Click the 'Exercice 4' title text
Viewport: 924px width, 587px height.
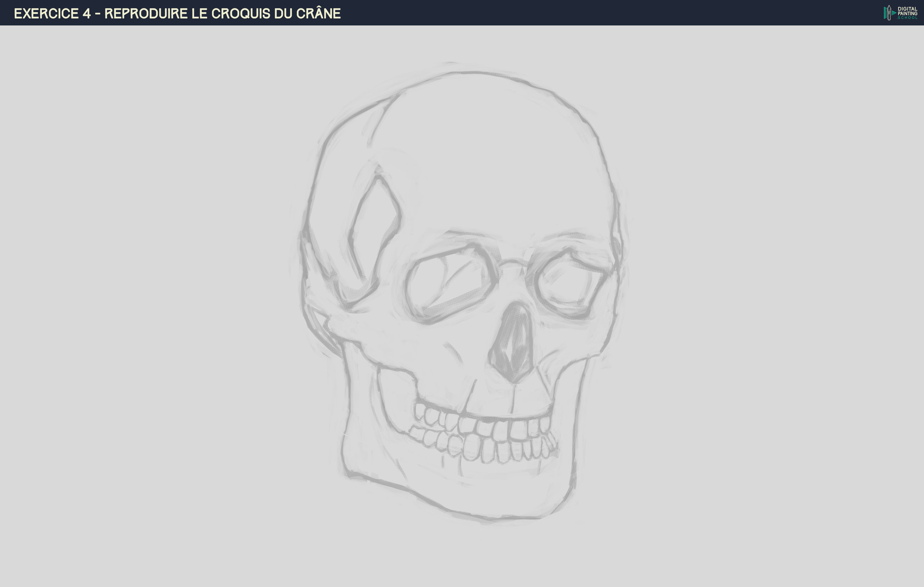(52, 14)
